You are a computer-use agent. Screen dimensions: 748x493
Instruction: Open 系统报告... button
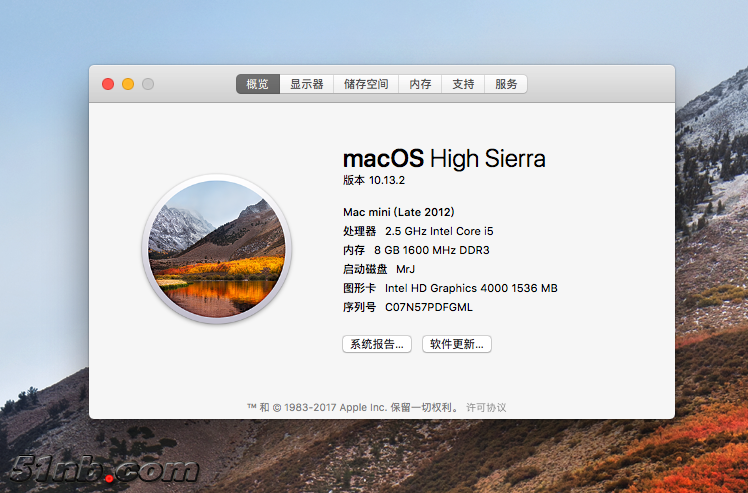[377, 344]
